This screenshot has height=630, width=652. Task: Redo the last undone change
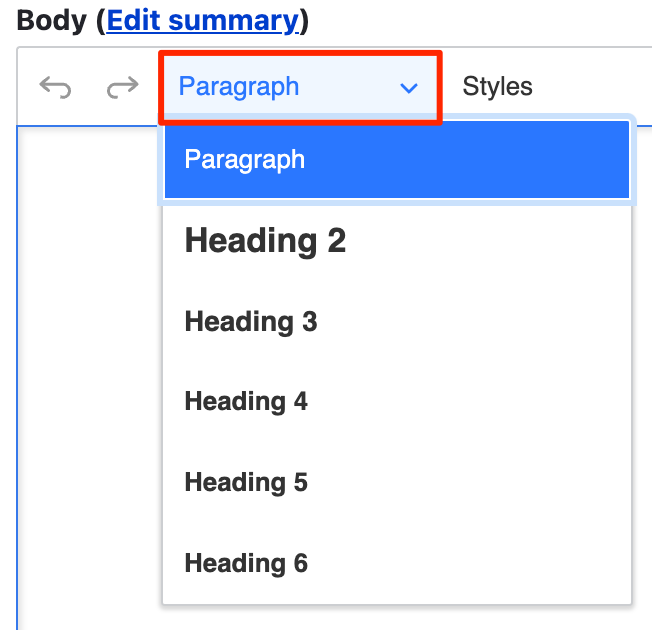pyautogui.click(x=122, y=88)
